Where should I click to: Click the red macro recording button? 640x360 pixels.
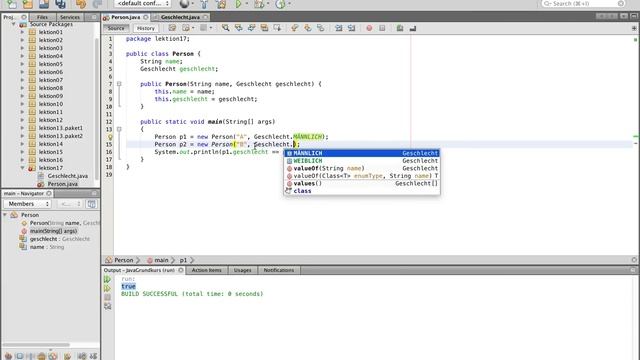pyautogui.click(x=369, y=28)
